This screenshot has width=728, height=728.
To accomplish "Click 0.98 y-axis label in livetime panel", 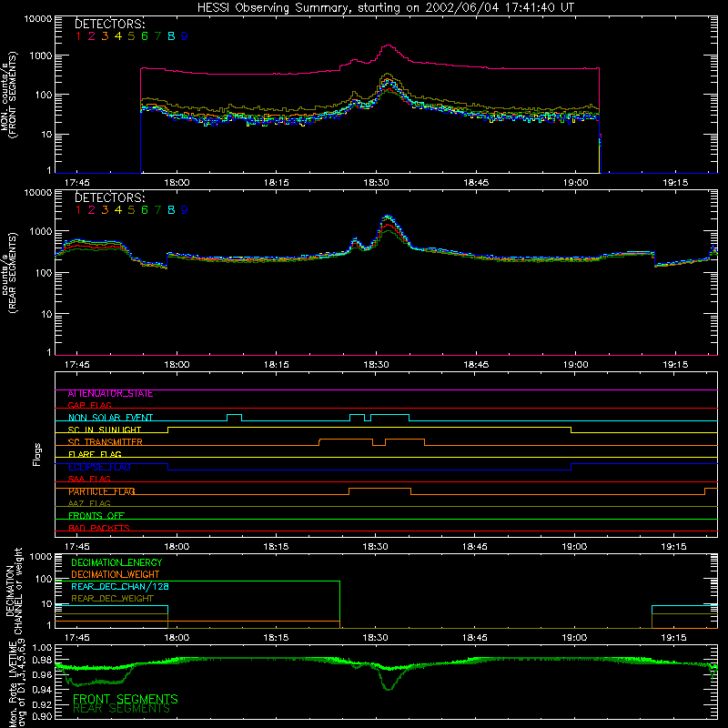I will point(43,660).
